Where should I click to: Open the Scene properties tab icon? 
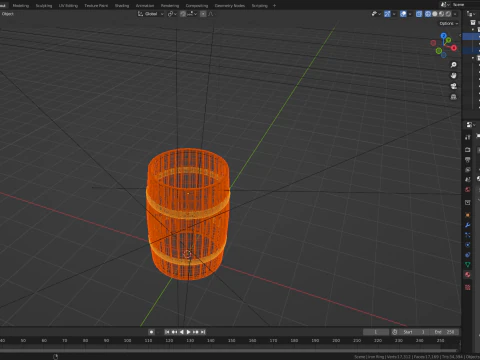468,180
